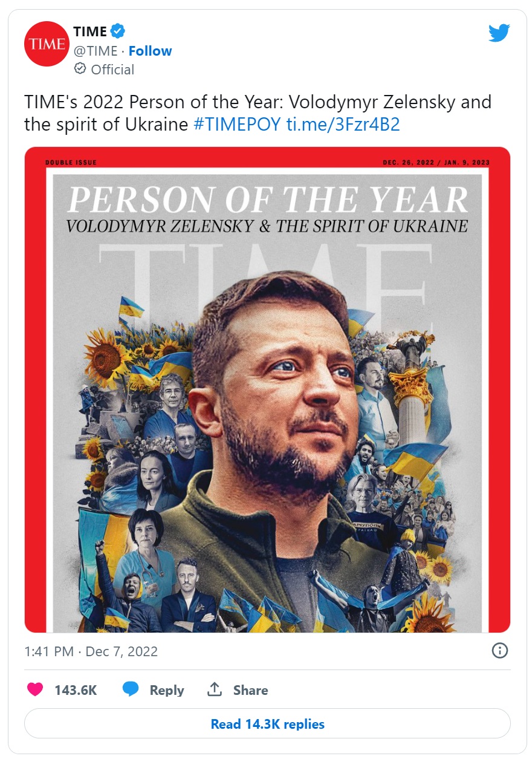
Task: Click the blue reply speech bubble icon
Action: [x=131, y=689]
